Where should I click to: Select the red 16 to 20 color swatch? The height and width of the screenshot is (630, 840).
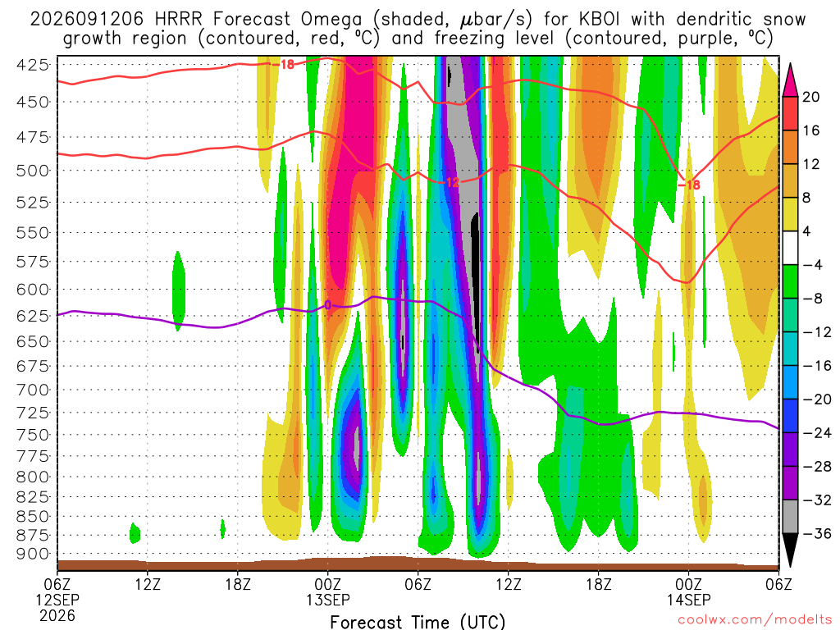tap(790, 113)
